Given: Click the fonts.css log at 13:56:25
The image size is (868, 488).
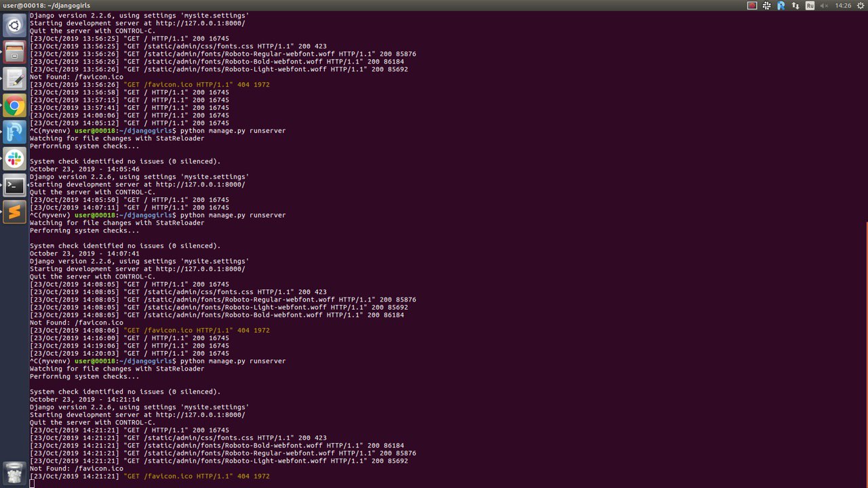Looking at the screenshot, I should [x=178, y=46].
